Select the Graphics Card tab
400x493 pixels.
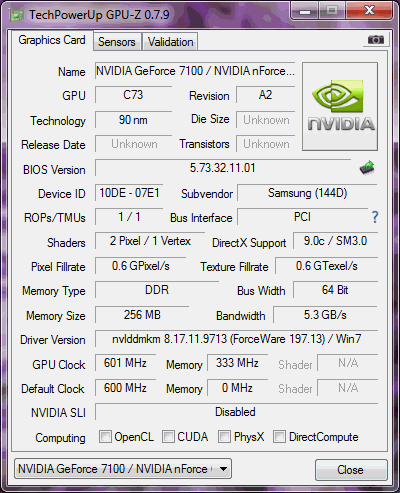point(52,40)
